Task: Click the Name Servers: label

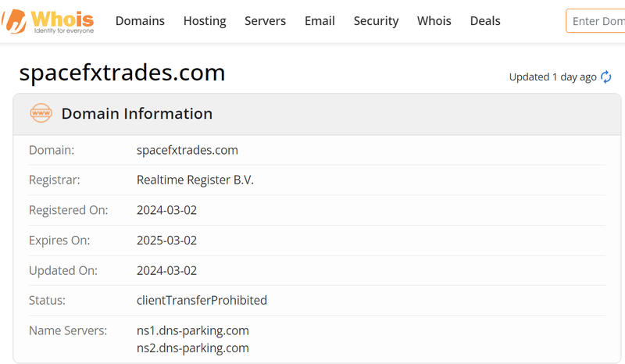Action: click(x=68, y=330)
